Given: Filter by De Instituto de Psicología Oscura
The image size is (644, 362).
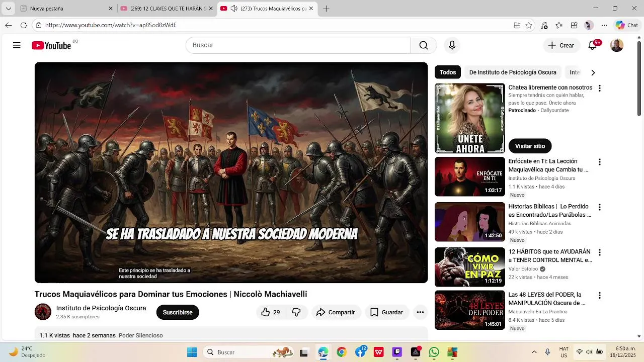Looking at the screenshot, I should tap(513, 72).
